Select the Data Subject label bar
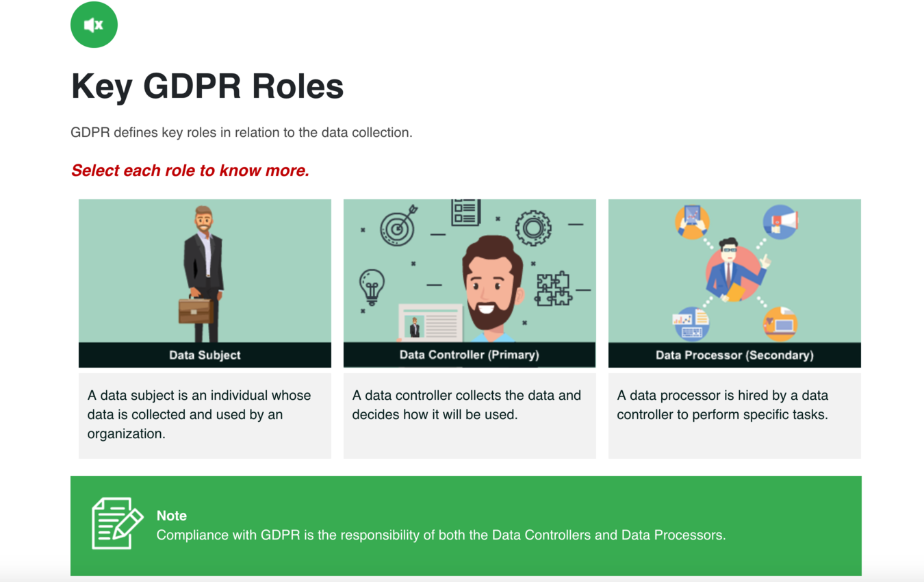 tap(205, 355)
